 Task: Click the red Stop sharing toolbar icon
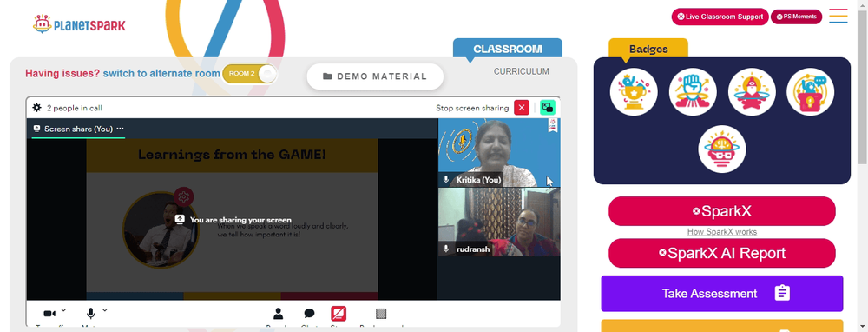coord(339,314)
